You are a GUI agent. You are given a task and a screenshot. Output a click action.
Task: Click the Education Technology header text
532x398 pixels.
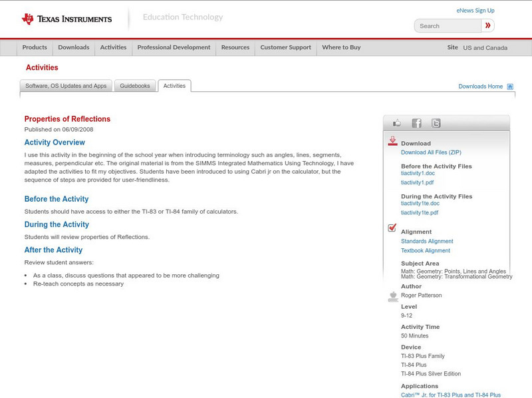click(183, 17)
